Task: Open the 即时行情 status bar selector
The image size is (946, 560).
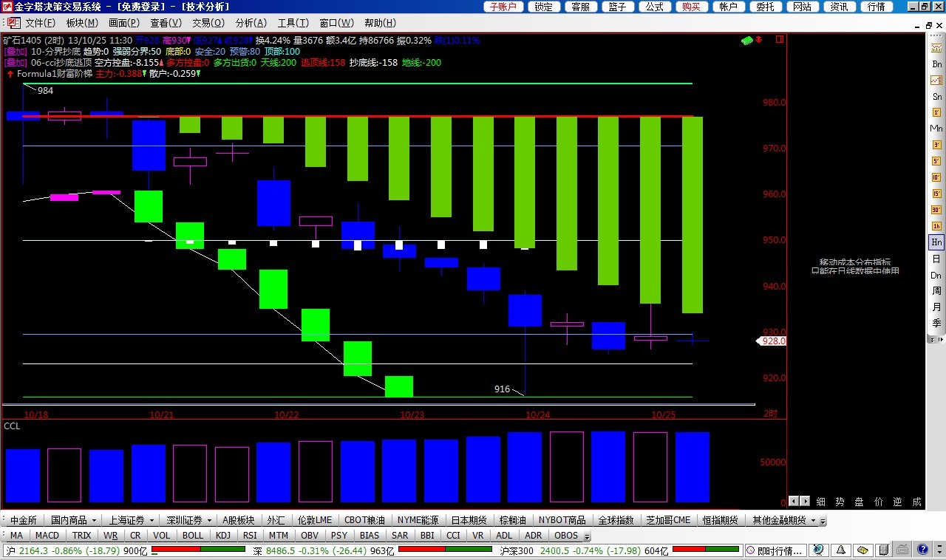Action: [774, 550]
